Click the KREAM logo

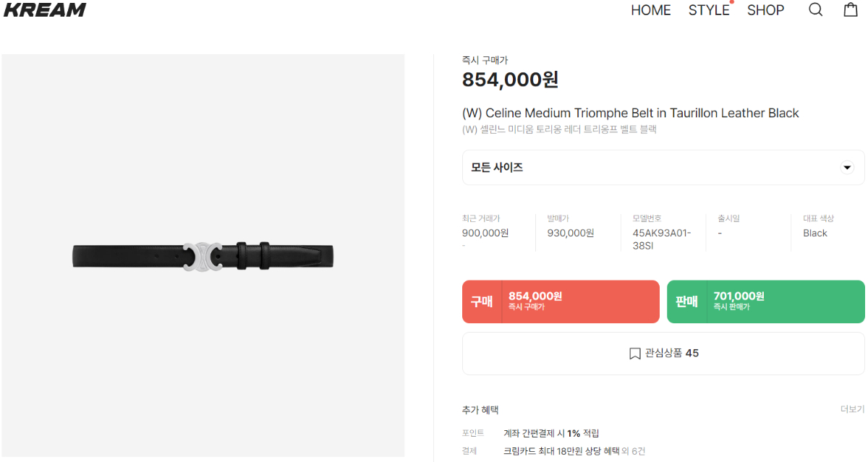pos(45,10)
